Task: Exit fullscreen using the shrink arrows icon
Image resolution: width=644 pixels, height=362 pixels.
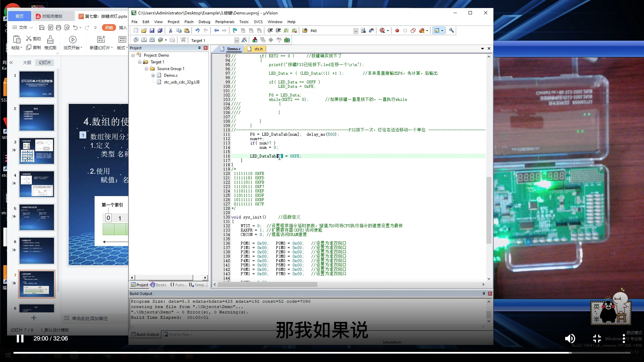Action: 597,339
